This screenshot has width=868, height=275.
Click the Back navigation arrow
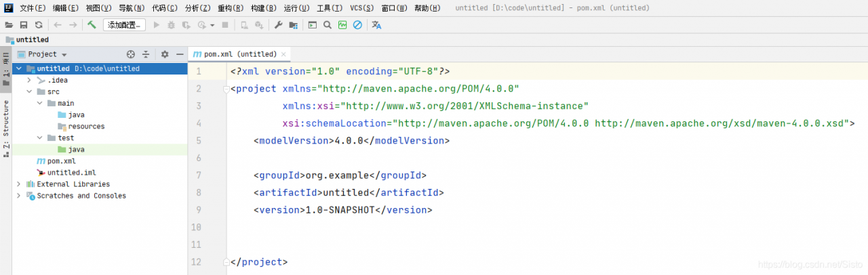pos(58,25)
